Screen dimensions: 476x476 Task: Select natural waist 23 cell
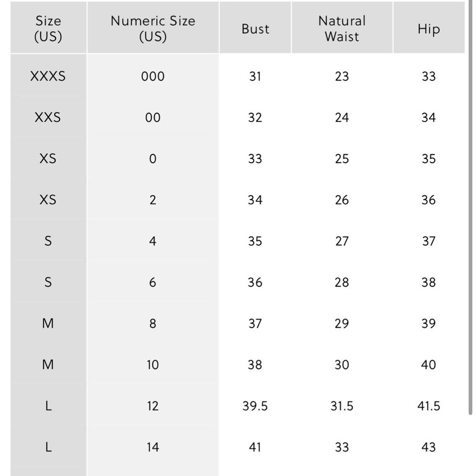coord(342,76)
